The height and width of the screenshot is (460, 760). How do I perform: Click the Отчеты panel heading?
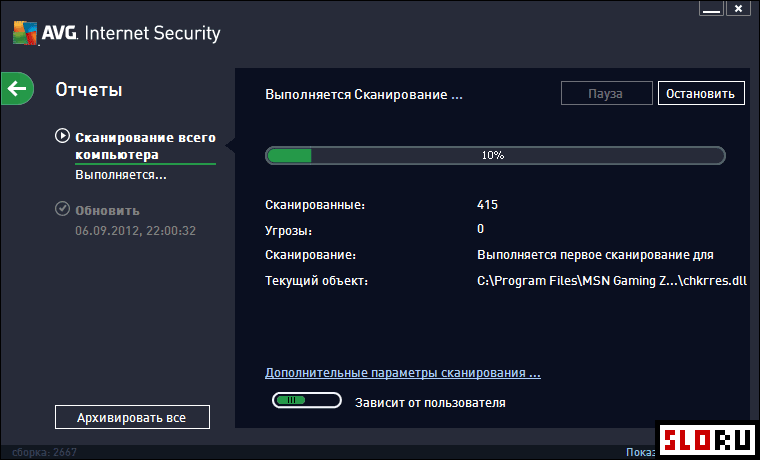point(89,90)
